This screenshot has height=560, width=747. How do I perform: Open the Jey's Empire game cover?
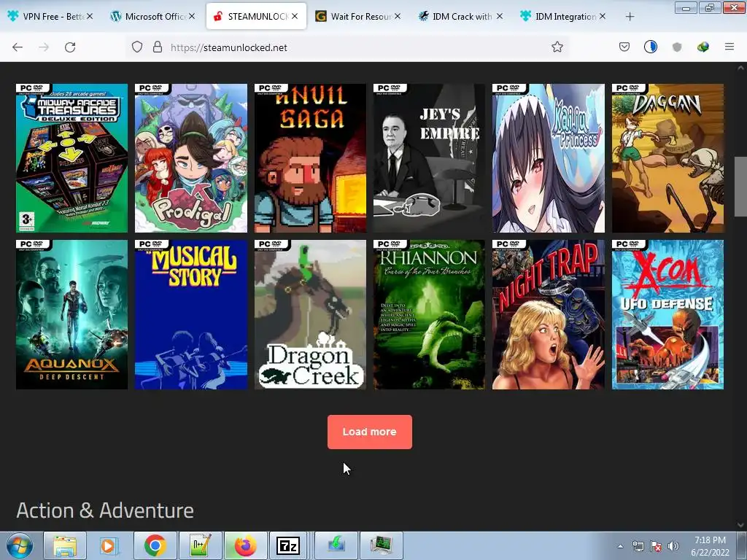click(x=429, y=158)
